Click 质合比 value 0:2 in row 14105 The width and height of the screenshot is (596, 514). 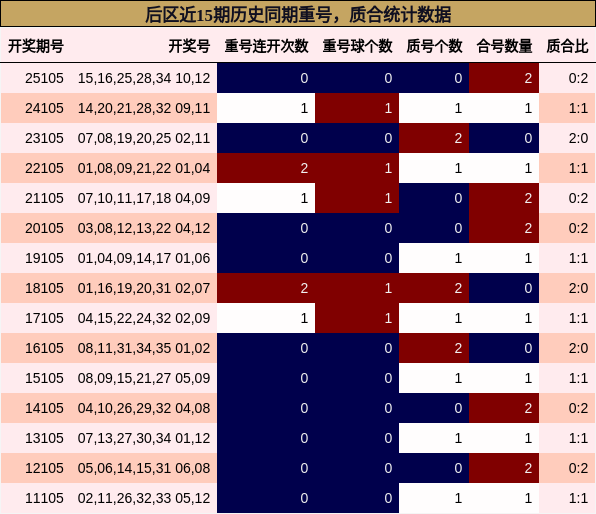click(x=578, y=408)
